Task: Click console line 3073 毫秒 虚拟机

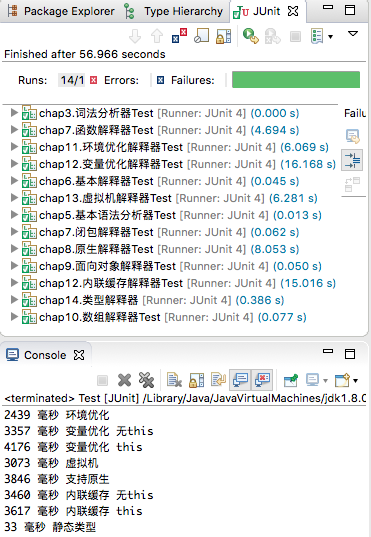Action: (51, 463)
